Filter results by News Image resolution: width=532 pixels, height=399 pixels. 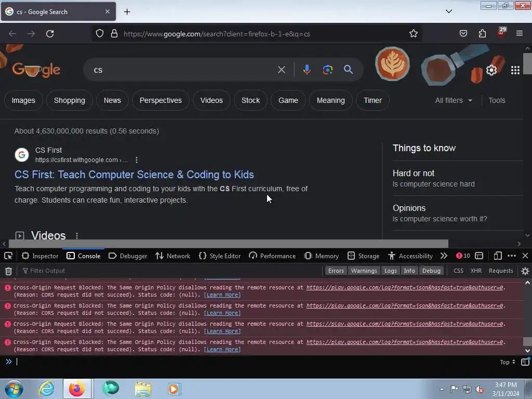[112, 100]
